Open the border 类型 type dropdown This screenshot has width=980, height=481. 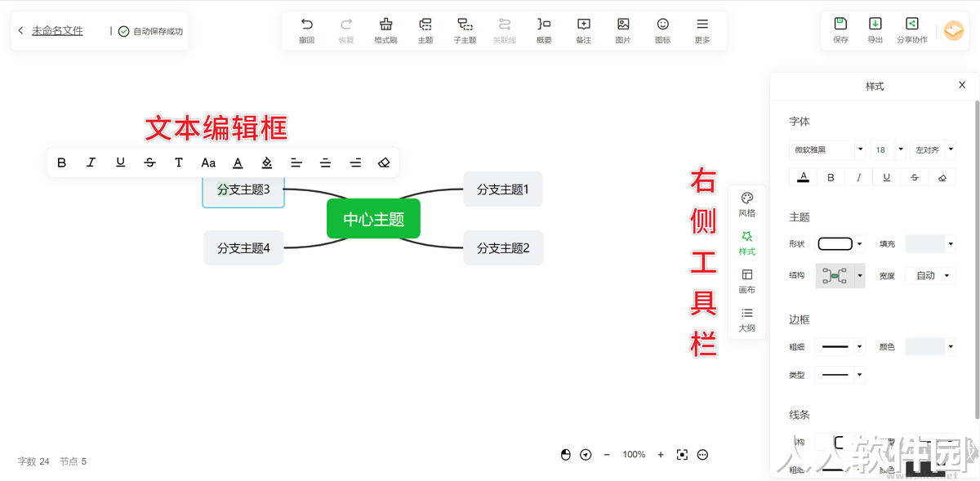click(x=840, y=375)
